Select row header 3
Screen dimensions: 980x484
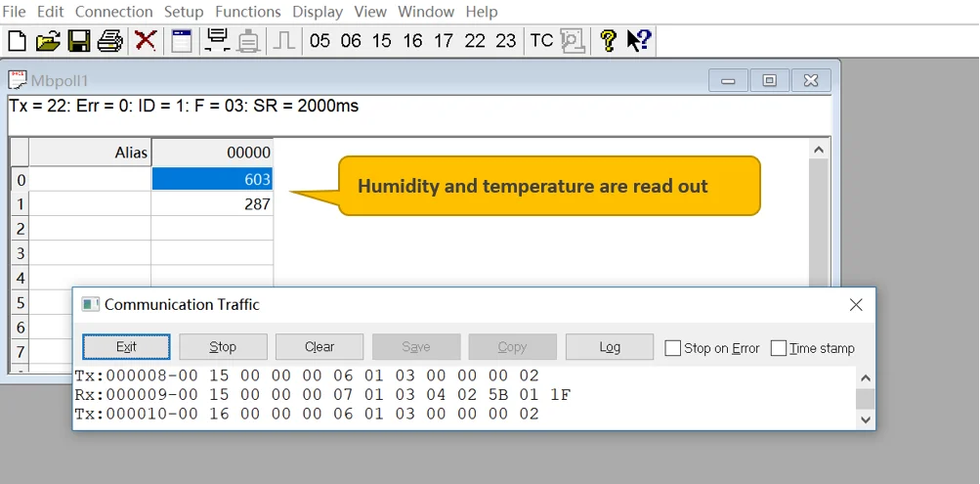20,252
